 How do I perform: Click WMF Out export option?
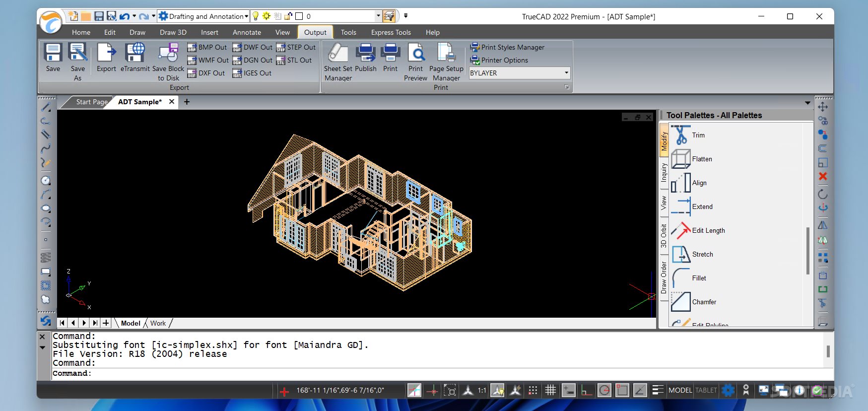(x=208, y=60)
